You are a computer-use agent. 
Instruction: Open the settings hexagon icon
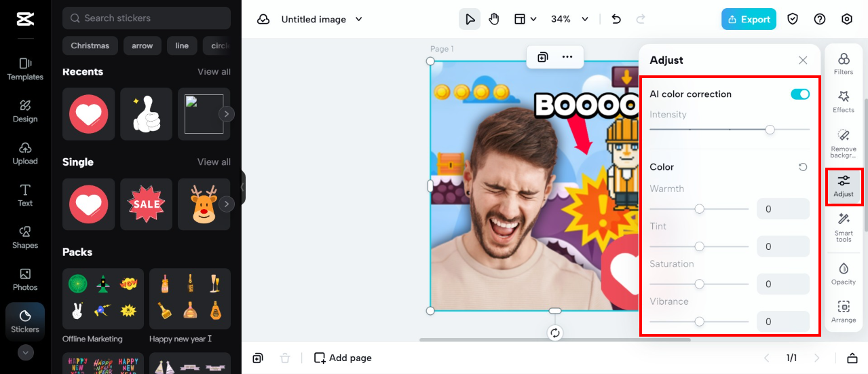tap(847, 19)
